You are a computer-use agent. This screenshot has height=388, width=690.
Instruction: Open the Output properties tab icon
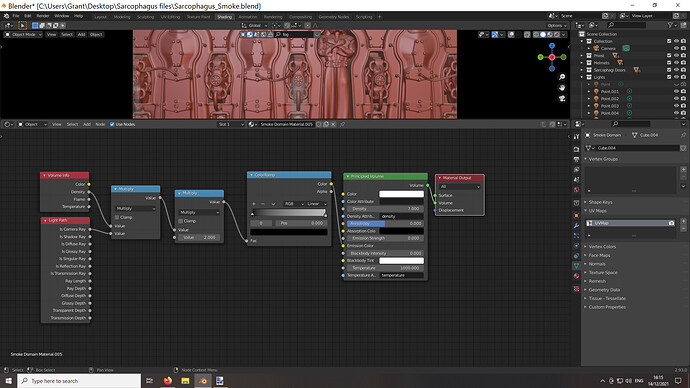pyautogui.click(x=576, y=160)
